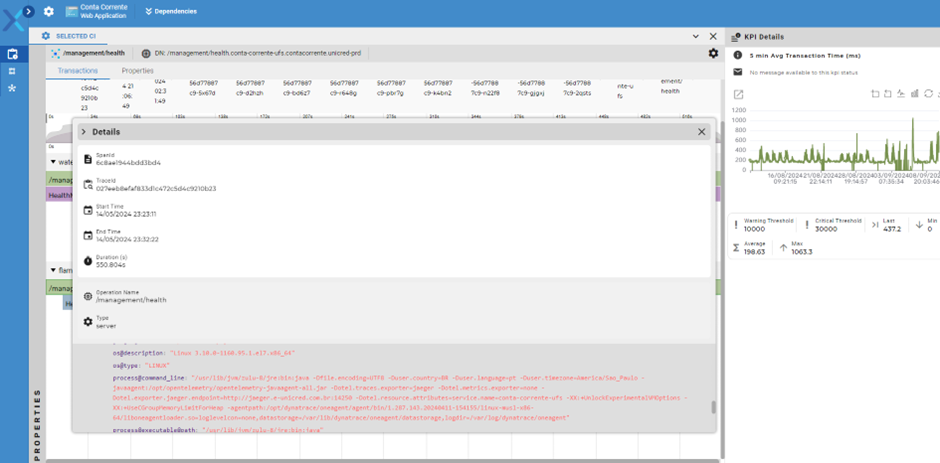The width and height of the screenshot is (940, 463).
Task: Open the clipboard view in left sidebar
Action: 13,55
